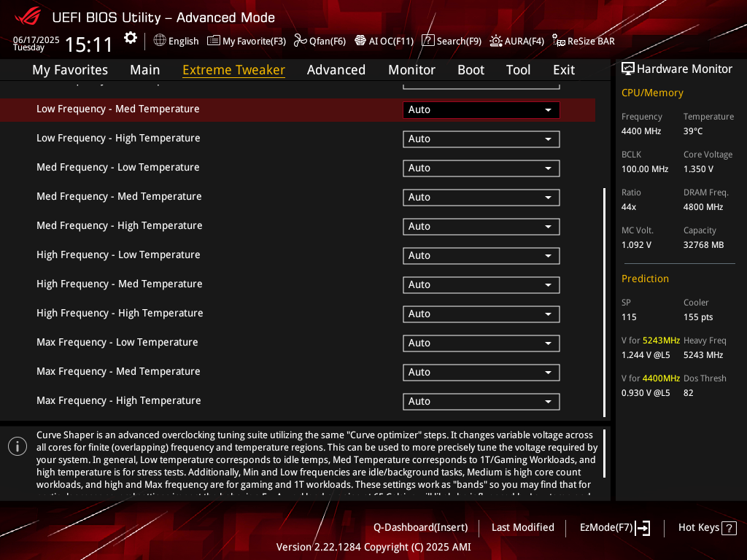747x560 pixels.
Task: Click the AURA lighting icon
Action: click(496, 41)
